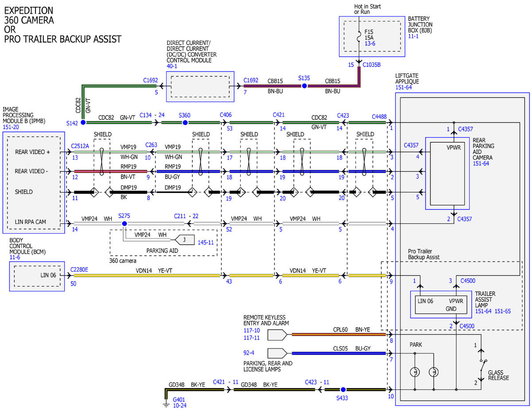The image size is (532, 411).
Task: Select the S275 splice point
Action: [x=124, y=224]
